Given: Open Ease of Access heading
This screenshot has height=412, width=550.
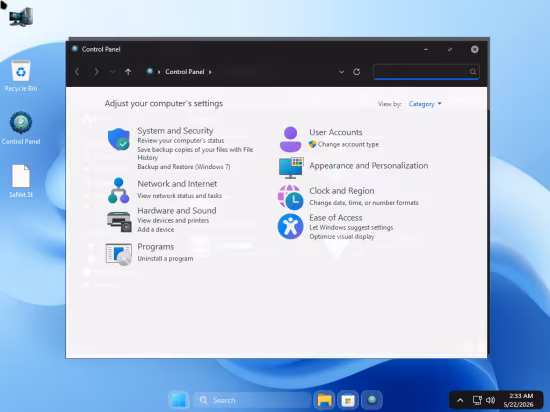Looking at the screenshot, I should (x=336, y=218).
